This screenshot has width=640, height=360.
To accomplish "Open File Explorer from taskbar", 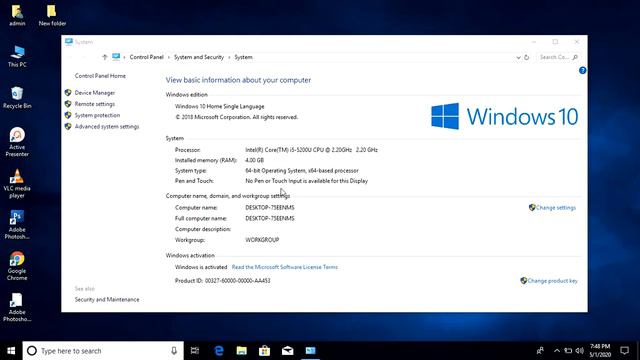I will 242,351.
